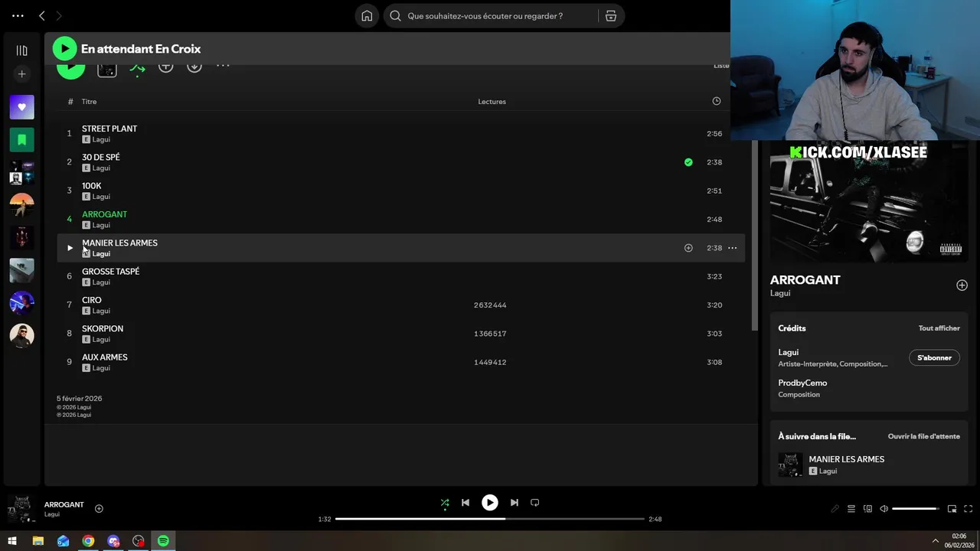Viewport: 980px width, 551px height.
Task: Skip to next track
Action: (514, 503)
